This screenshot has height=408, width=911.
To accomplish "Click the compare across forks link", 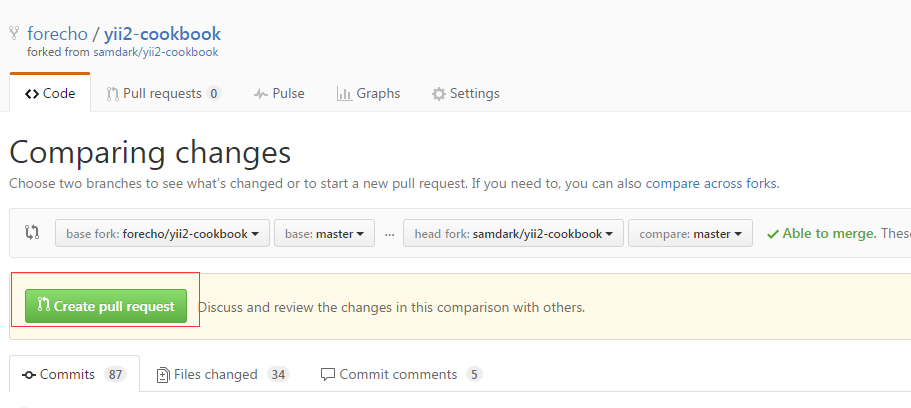I will coord(711,184).
